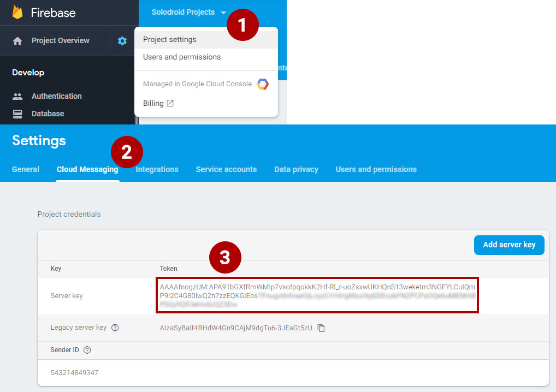Click the Authentication people icon
This screenshot has height=392, width=556.
[17, 96]
